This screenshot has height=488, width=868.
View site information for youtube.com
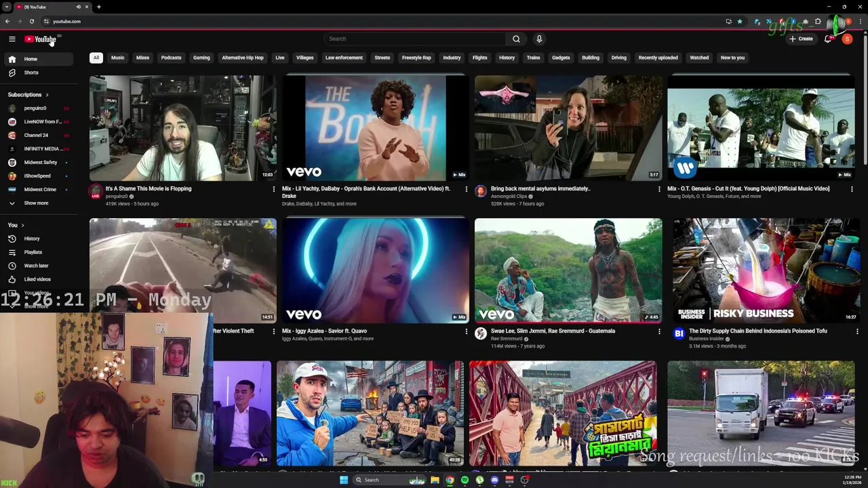pos(46,21)
